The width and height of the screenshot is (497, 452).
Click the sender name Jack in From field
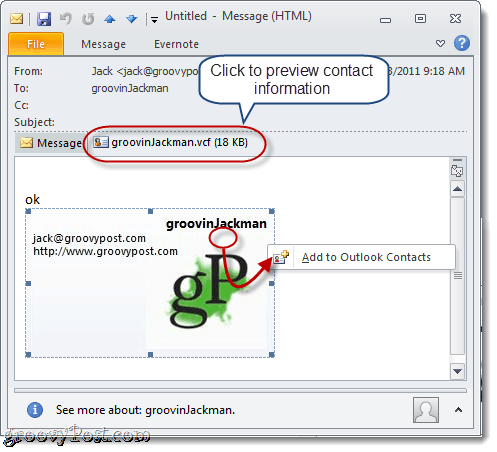[102, 71]
